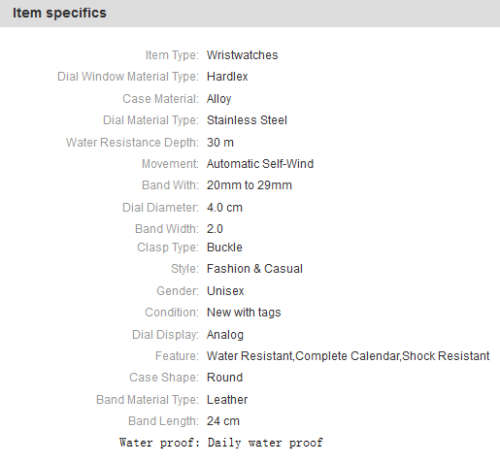Click the 4.0 cm dial diameter value
The width and height of the screenshot is (500, 463).
tap(224, 208)
